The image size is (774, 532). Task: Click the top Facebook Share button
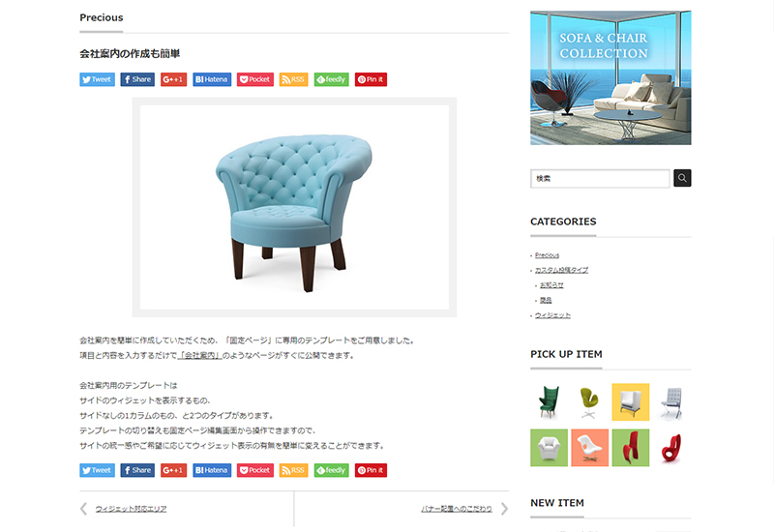click(x=137, y=79)
